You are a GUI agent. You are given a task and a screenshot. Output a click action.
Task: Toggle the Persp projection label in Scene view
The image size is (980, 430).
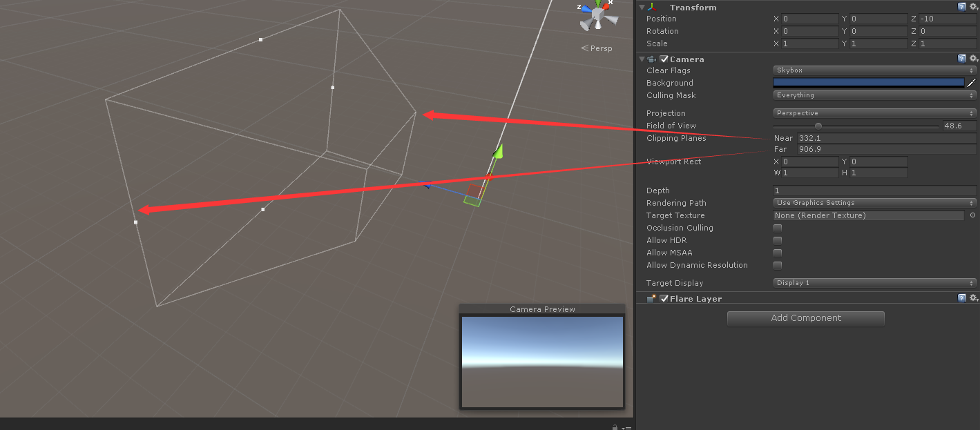597,48
